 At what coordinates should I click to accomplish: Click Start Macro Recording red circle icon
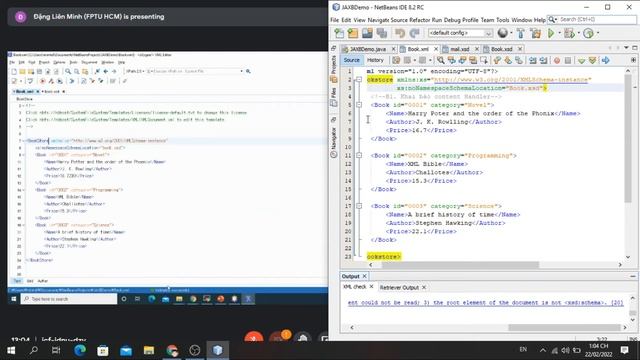point(557,60)
